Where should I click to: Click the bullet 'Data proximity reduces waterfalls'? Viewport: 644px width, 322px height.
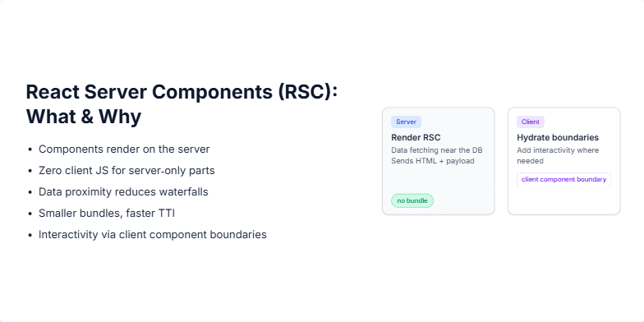(x=123, y=192)
